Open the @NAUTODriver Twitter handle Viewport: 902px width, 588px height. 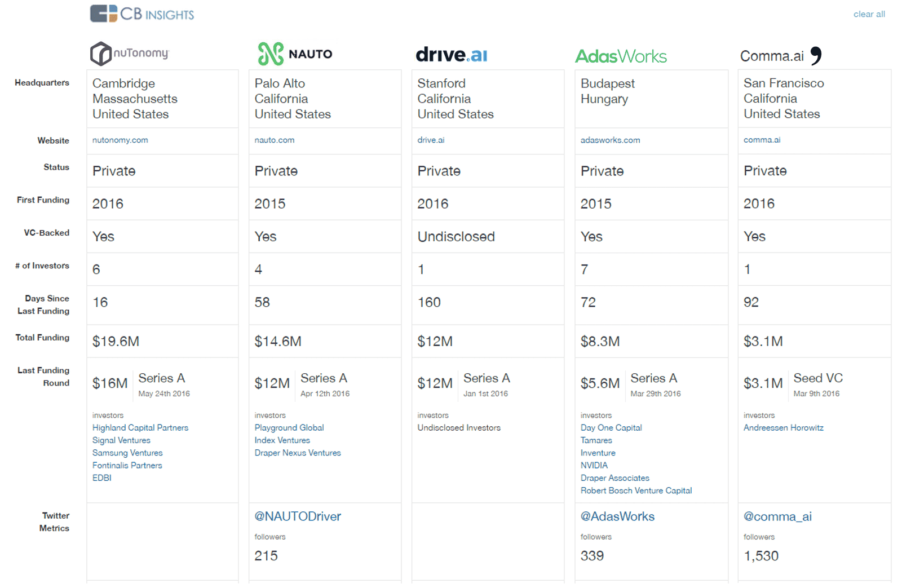tap(298, 516)
